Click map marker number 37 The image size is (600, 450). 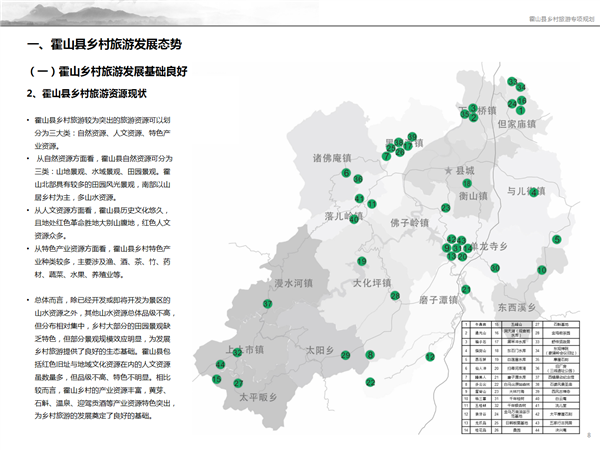click(268, 304)
